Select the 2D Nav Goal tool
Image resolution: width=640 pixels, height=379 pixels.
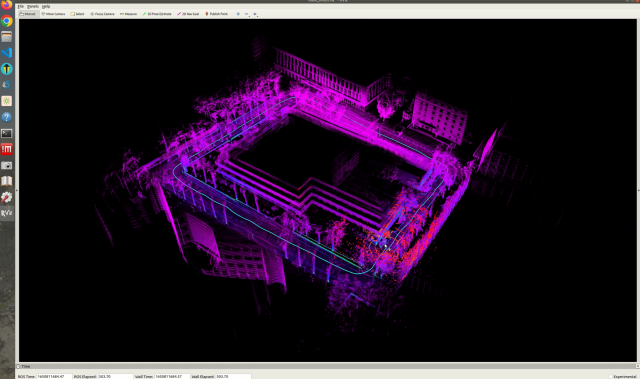188,14
